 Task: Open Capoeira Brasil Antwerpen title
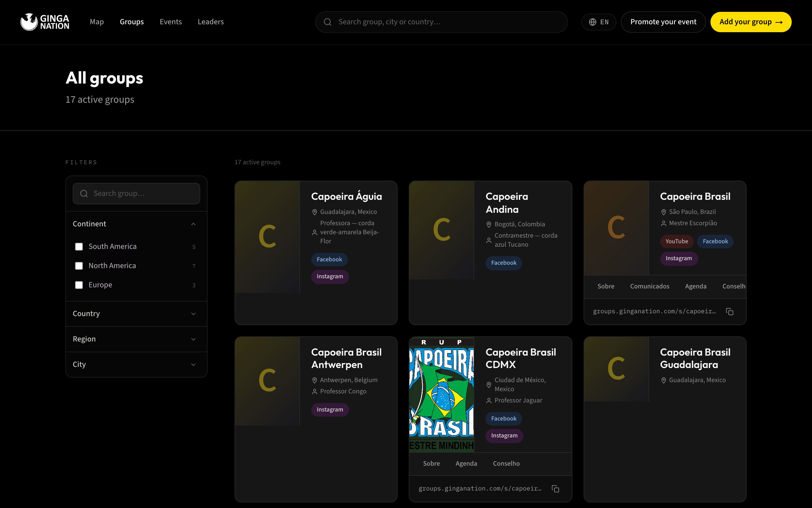[x=346, y=358]
